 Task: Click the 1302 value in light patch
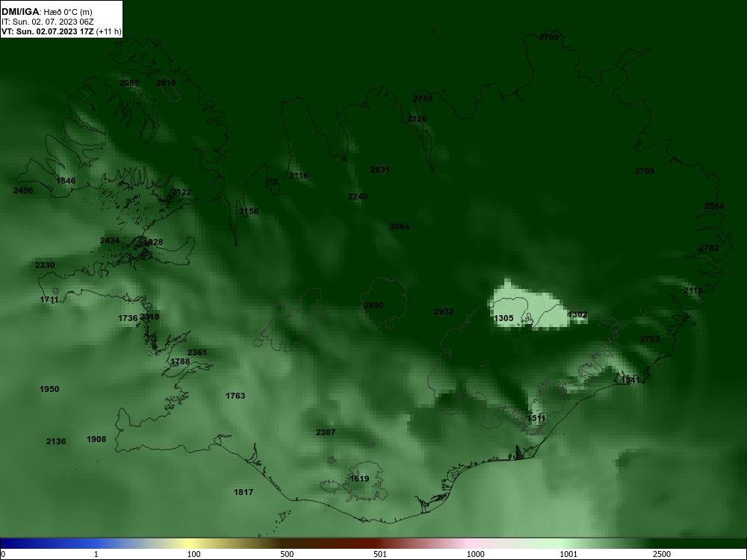coord(577,314)
